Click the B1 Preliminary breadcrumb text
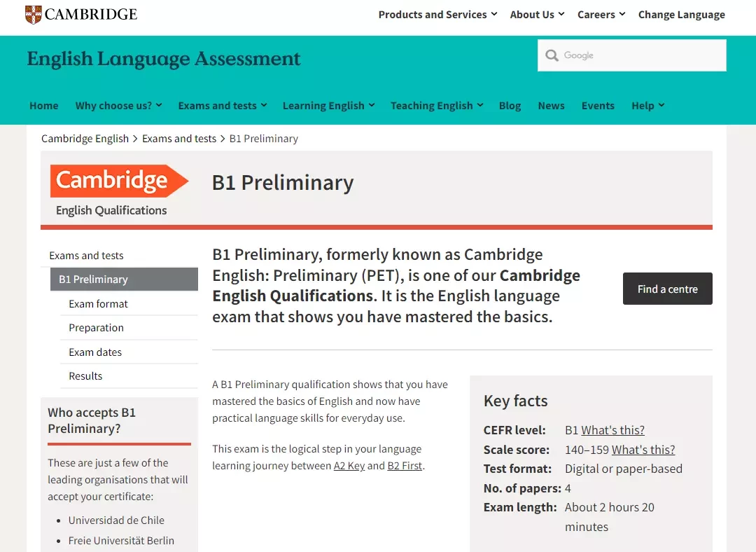Image resolution: width=756 pixels, height=552 pixels. click(264, 139)
